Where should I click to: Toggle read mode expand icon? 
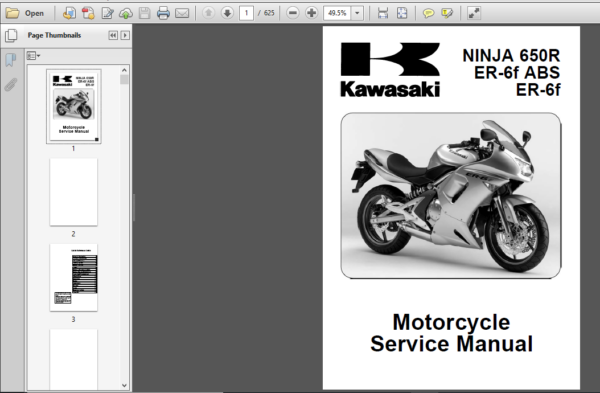(474, 13)
